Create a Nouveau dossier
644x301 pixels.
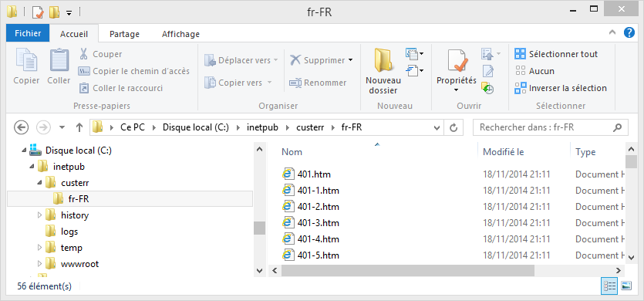[x=383, y=71]
